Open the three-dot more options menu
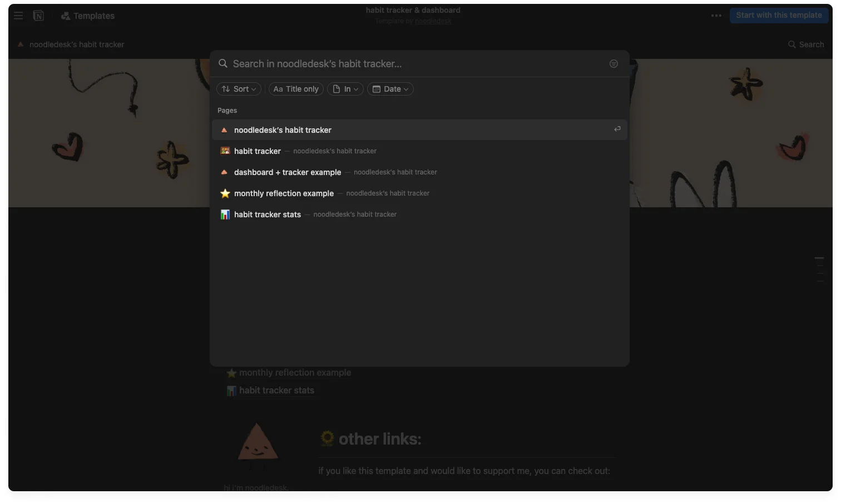 716,16
